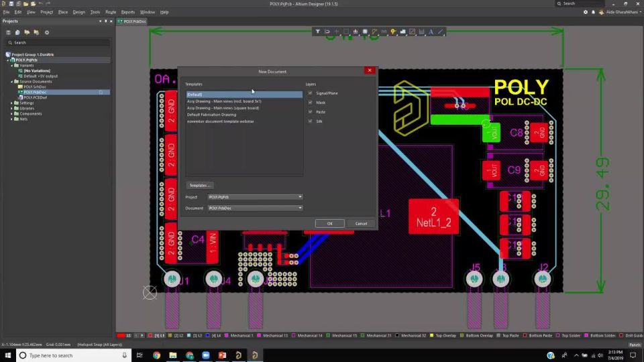Click the Snap Options magnet icon
The width and height of the screenshot is (644, 362).
[x=327, y=32]
